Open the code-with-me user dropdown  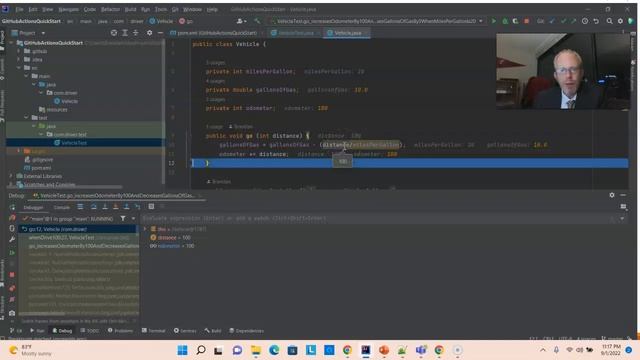242,21
